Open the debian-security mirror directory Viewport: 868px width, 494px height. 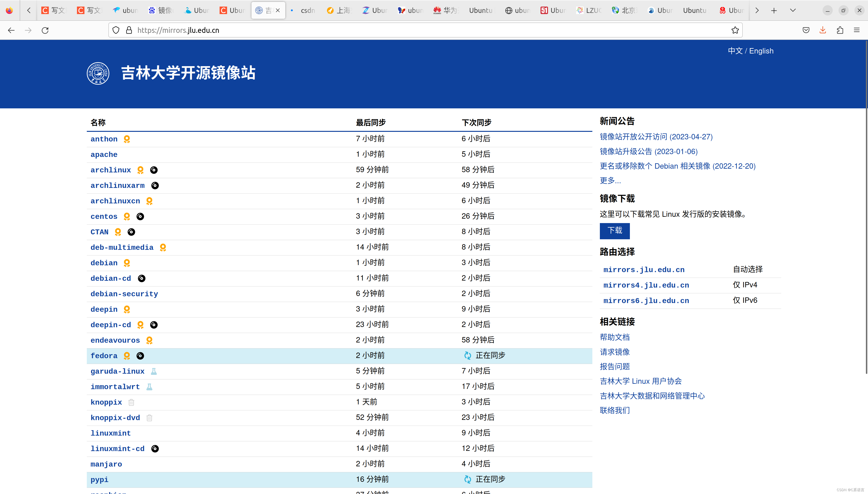(x=124, y=294)
